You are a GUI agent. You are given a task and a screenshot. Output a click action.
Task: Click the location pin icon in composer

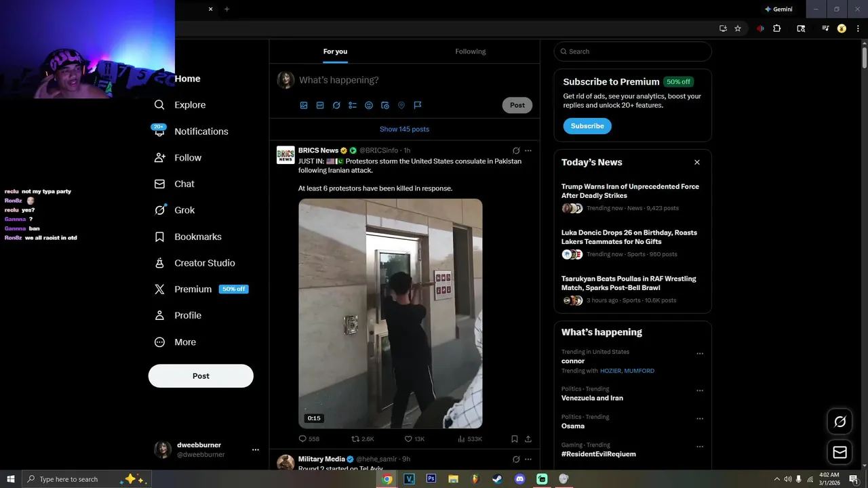401,105
